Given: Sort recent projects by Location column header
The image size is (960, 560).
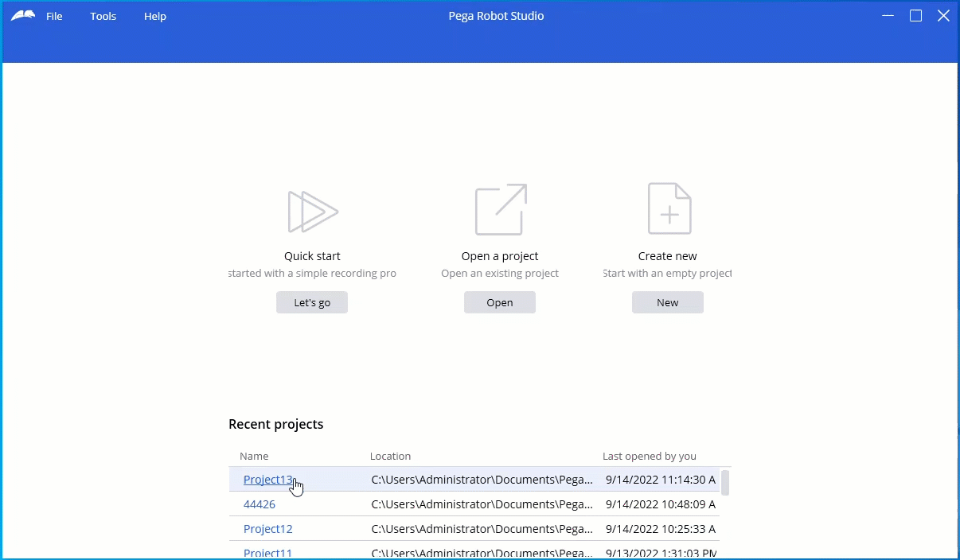Looking at the screenshot, I should 390,456.
